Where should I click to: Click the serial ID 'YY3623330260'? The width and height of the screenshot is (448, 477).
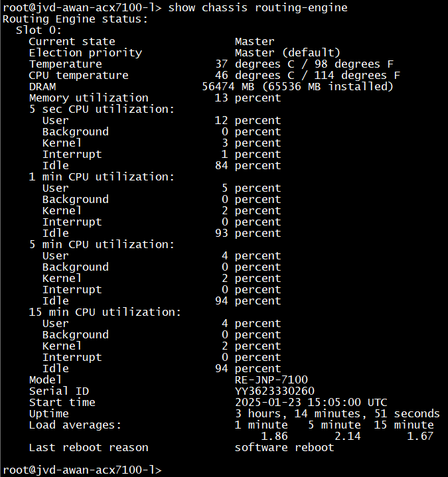(274, 391)
